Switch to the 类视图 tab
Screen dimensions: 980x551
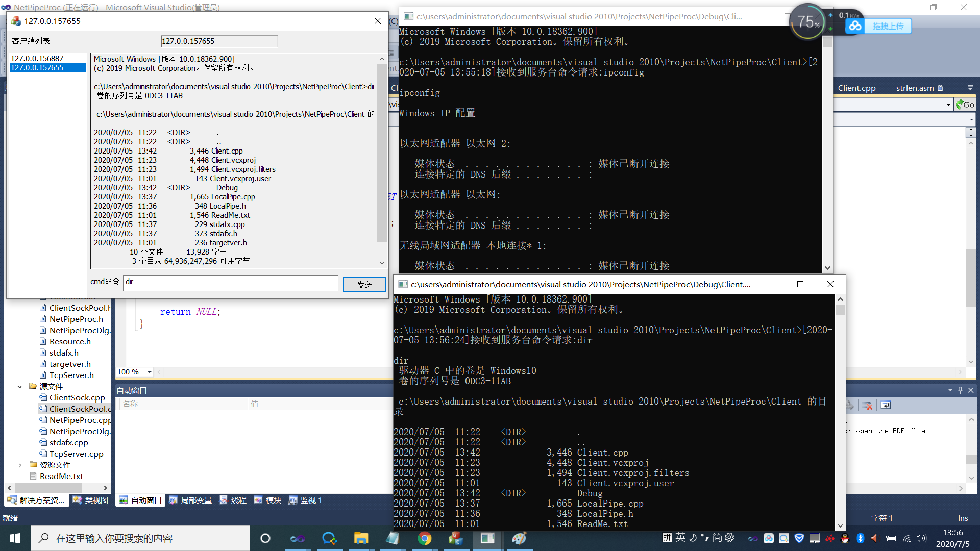pyautogui.click(x=91, y=500)
